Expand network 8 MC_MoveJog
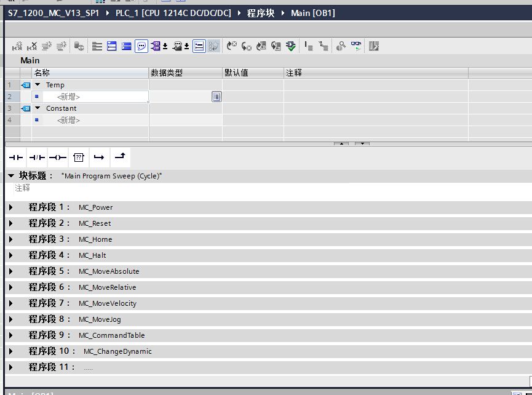The width and height of the screenshot is (532, 395). (11, 319)
